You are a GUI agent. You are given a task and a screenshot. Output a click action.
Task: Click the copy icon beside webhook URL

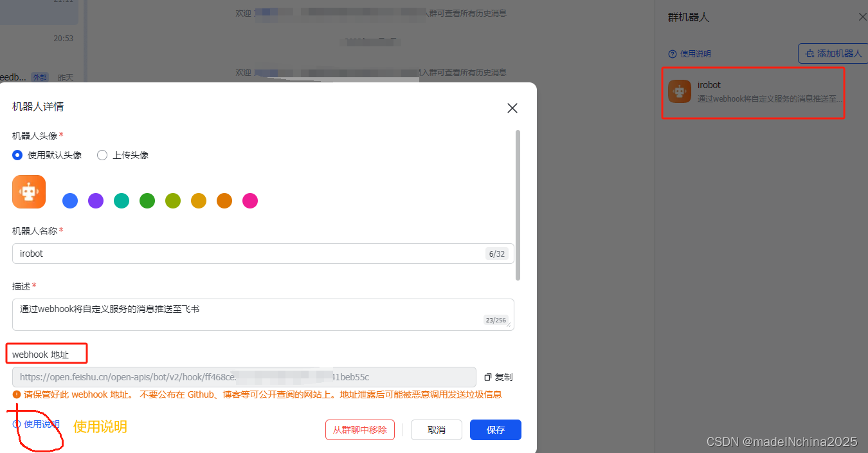coord(488,377)
